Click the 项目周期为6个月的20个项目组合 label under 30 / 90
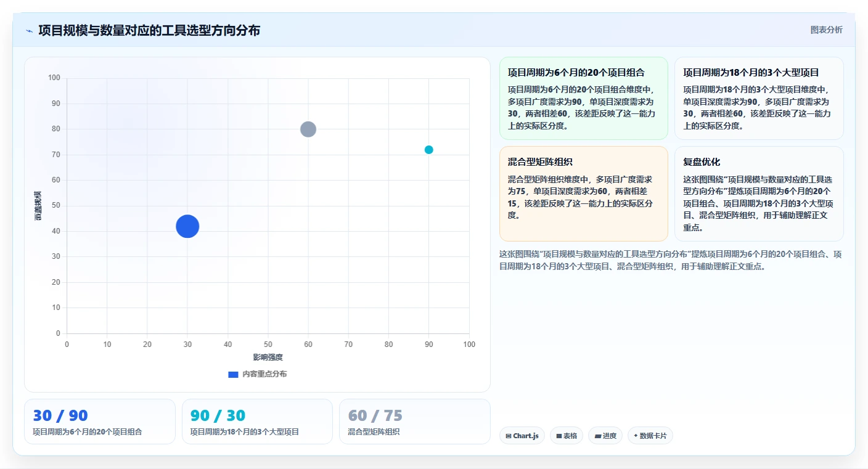The height and width of the screenshot is (469, 868). click(x=88, y=432)
